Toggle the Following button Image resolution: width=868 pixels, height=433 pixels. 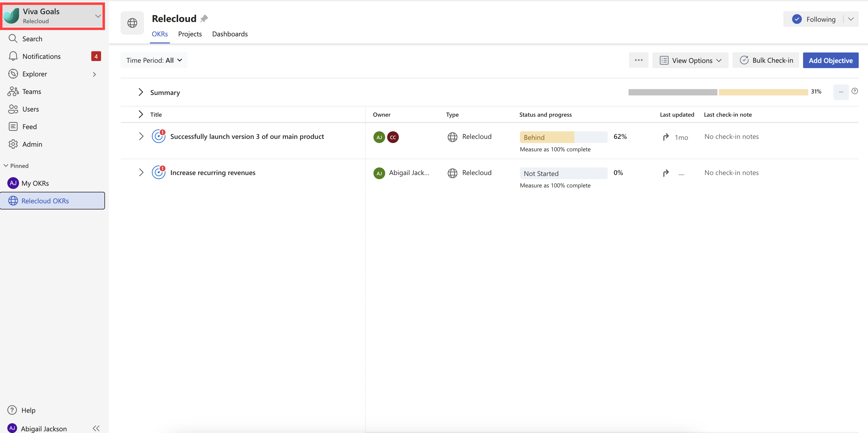814,19
